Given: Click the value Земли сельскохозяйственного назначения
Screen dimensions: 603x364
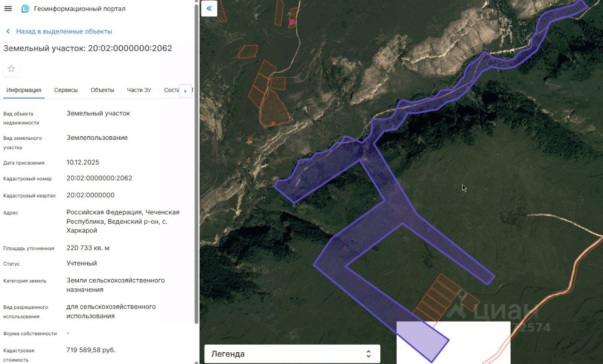Looking at the screenshot, I should click(x=116, y=285).
